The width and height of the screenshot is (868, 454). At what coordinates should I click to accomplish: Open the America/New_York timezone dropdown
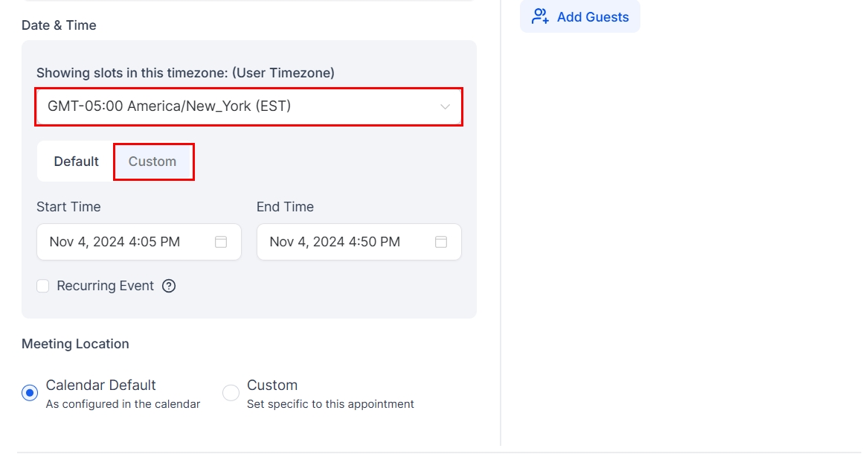(x=248, y=106)
